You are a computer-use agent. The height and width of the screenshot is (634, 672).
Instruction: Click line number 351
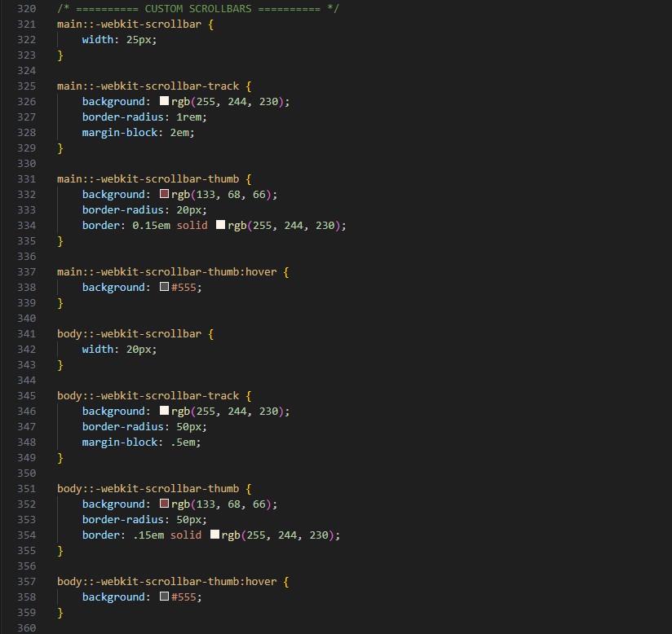27,489
